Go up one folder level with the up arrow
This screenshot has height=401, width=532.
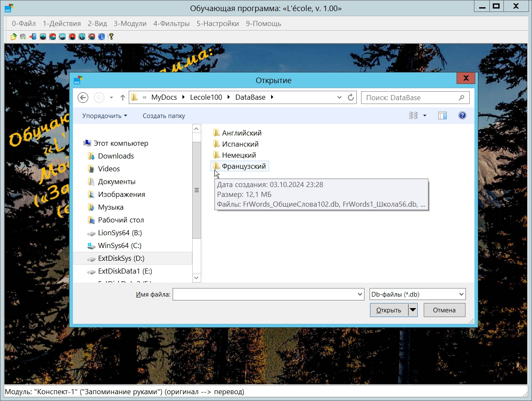(123, 98)
